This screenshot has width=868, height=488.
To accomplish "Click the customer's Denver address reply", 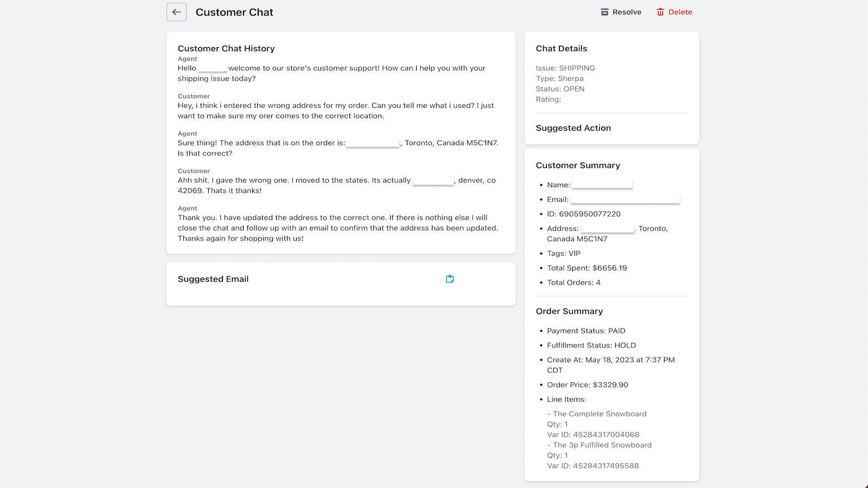I will click(x=337, y=185).
